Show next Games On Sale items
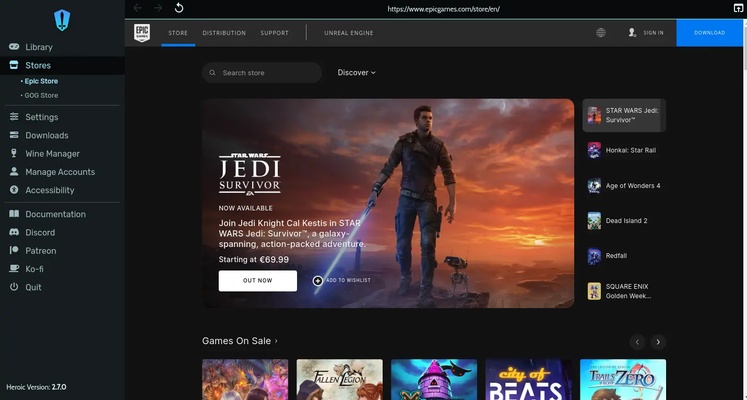The height and width of the screenshot is (400, 747). 658,342
